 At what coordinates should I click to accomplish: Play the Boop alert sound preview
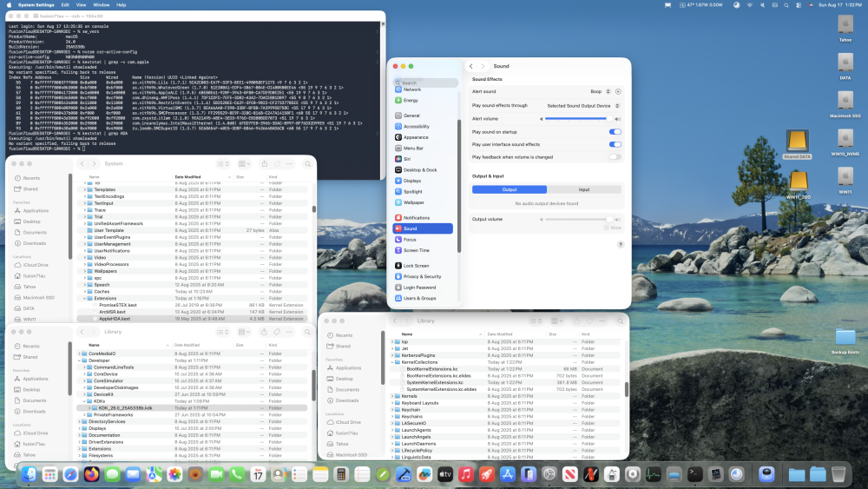coord(618,91)
